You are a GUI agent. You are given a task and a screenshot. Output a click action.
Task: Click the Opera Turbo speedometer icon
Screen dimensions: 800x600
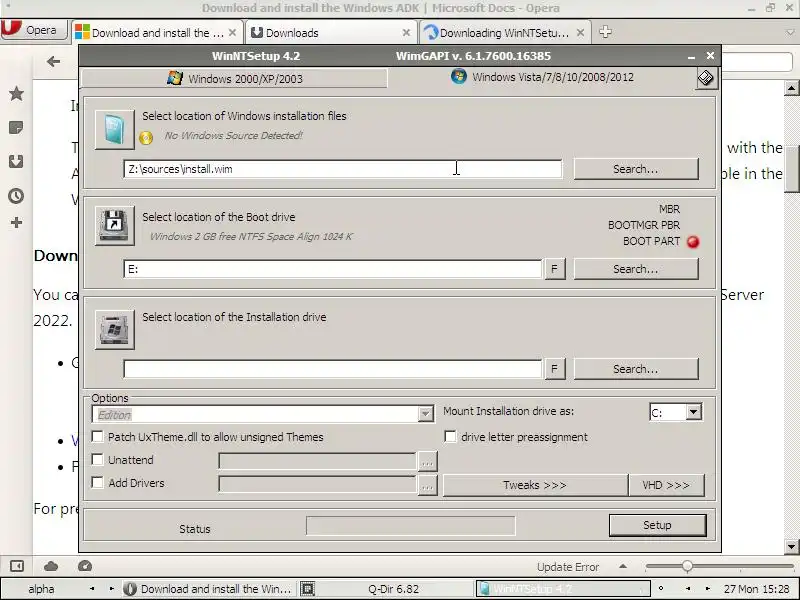coord(85,566)
